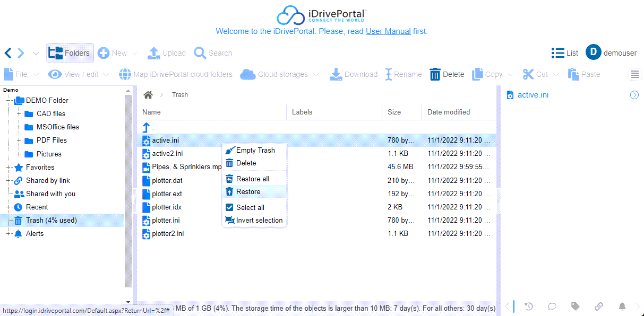The height and width of the screenshot is (316, 644).
Task: Open the hamburger menu icon
Action: tap(635, 74)
